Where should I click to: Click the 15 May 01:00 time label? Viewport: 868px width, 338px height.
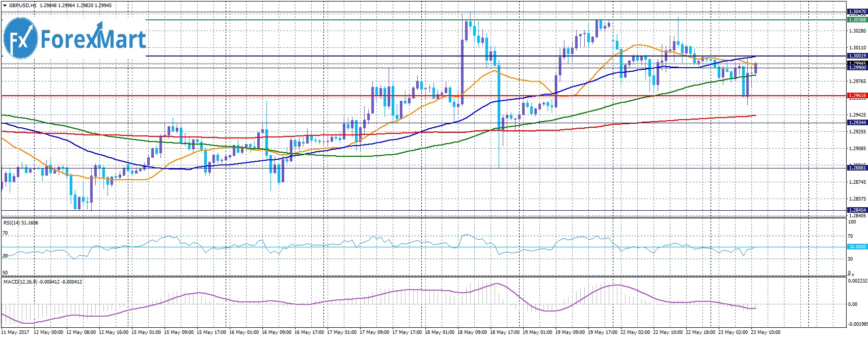pos(146,333)
